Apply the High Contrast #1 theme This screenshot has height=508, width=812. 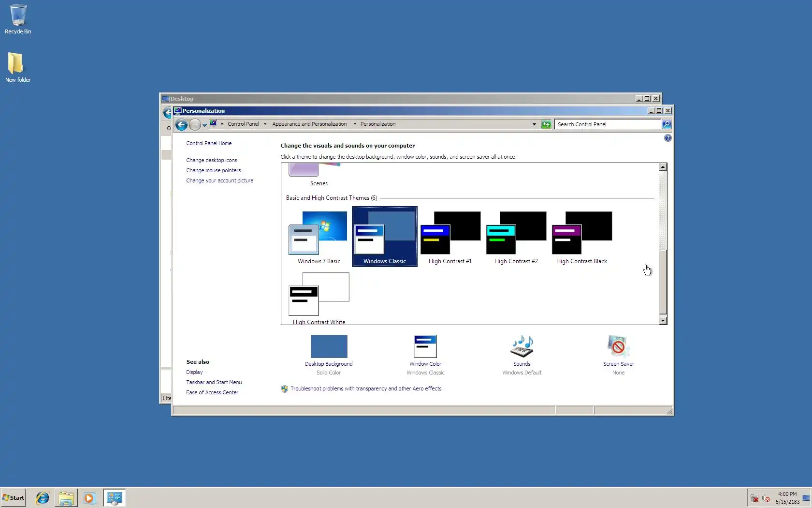click(x=450, y=237)
